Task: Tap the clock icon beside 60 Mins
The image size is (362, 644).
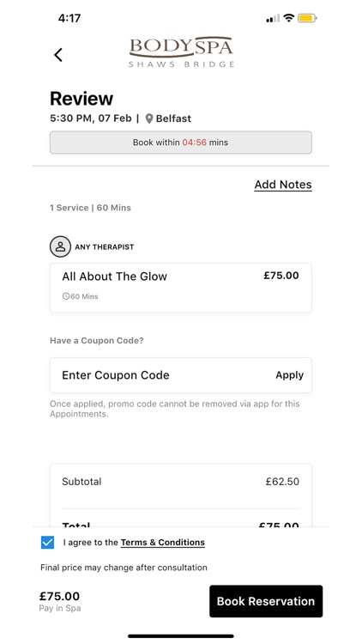Action: [66, 296]
